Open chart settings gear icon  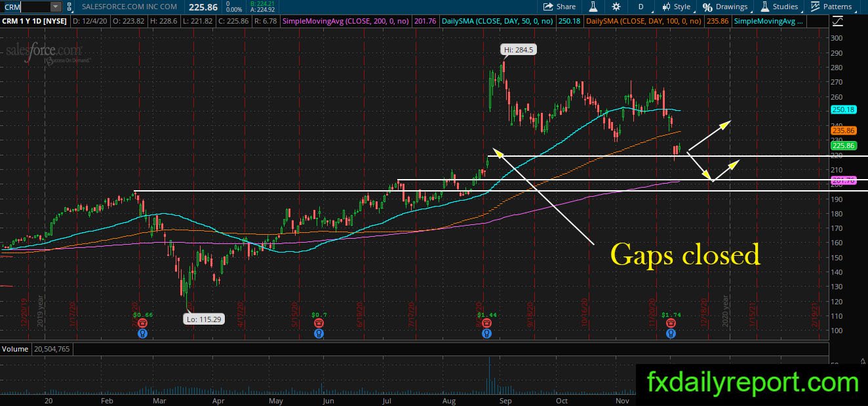tap(616, 7)
